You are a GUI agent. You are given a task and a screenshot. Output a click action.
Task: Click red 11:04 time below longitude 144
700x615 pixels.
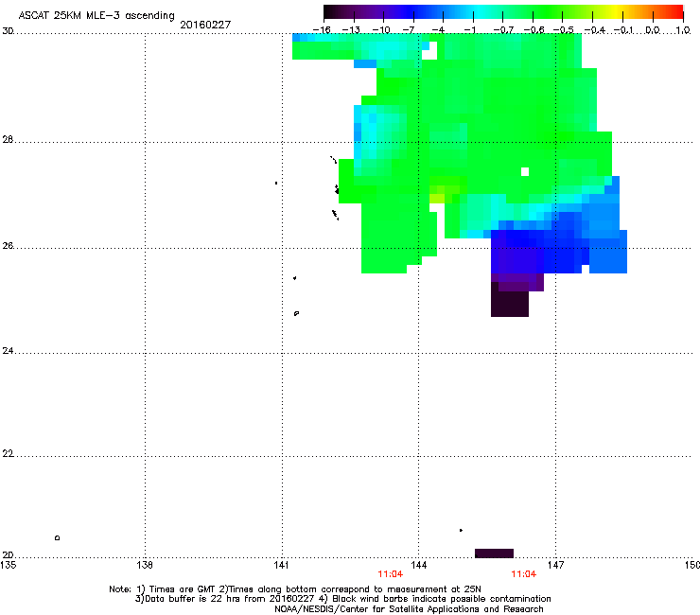click(x=391, y=574)
